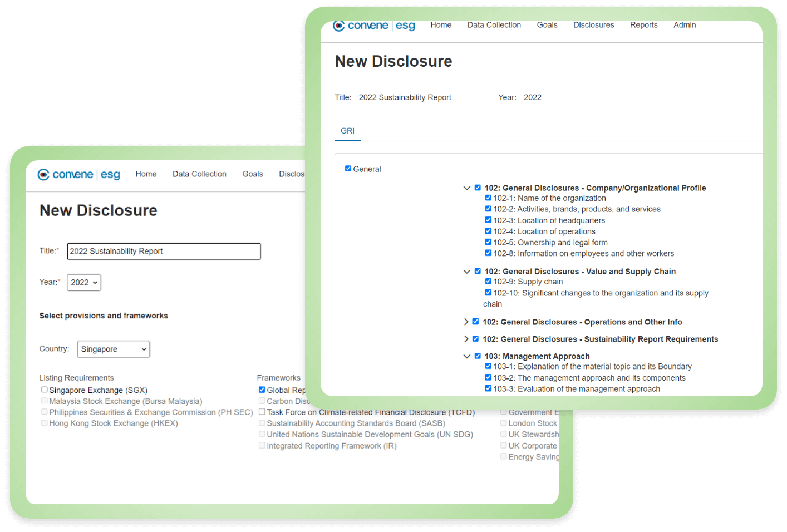
Task: Expand Operations and Other Info section
Action: click(466, 322)
